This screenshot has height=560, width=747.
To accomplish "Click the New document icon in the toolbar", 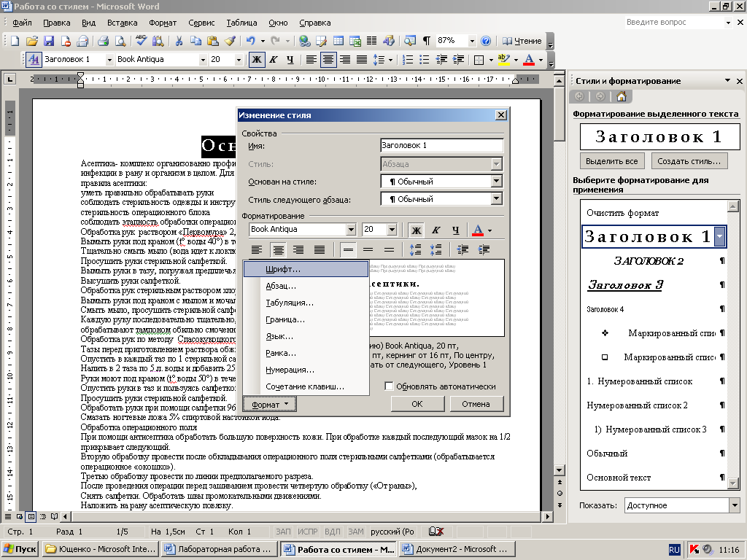I will pyautogui.click(x=15, y=41).
